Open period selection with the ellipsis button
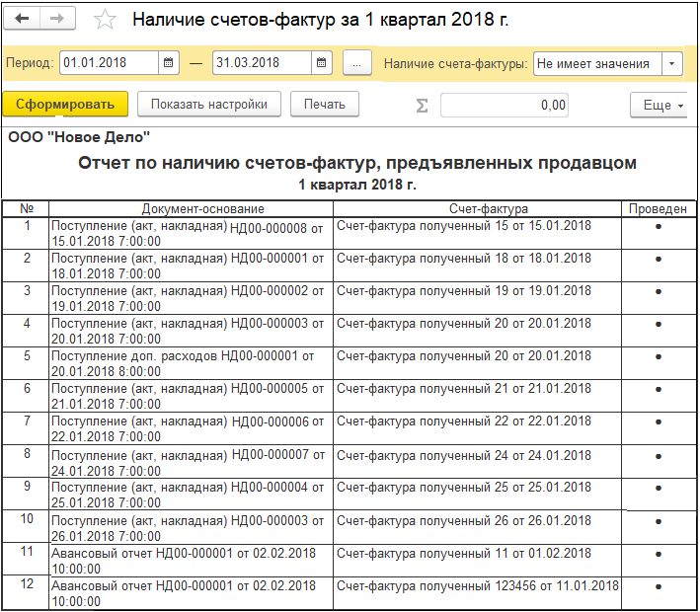 point(356,62)
